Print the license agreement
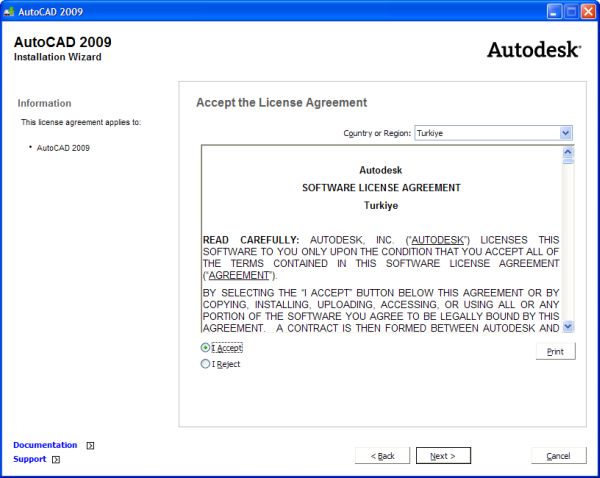 pyautogui.click(x=556, y=351)
